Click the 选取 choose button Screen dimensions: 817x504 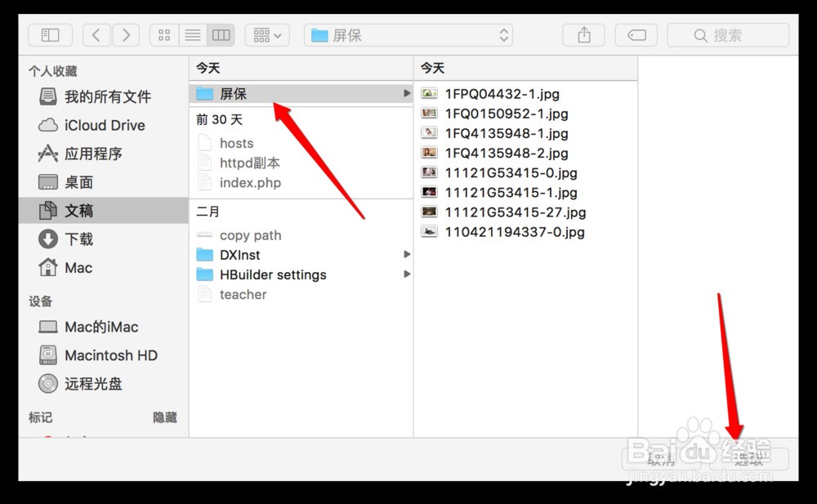pos(749,459)
